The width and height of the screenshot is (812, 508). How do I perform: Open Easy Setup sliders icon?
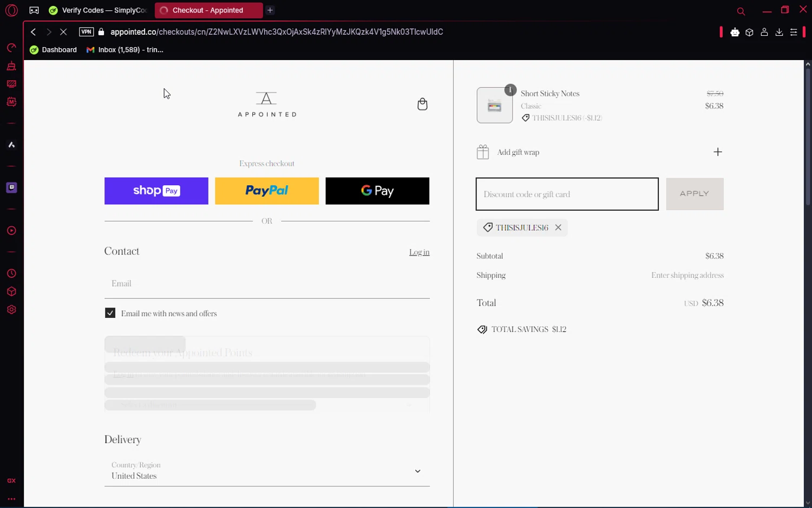point(794,32)
